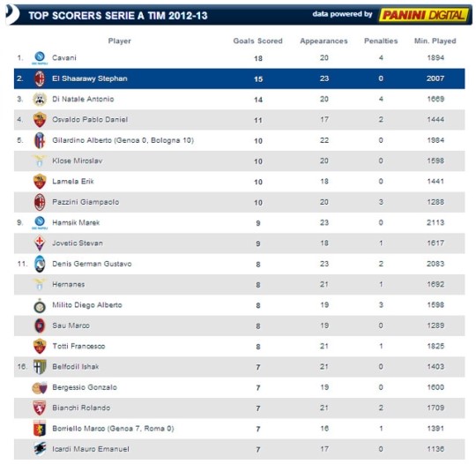Click the Napoli crest beside Cavani
The image size is (476, 464).
coord(40,57)
